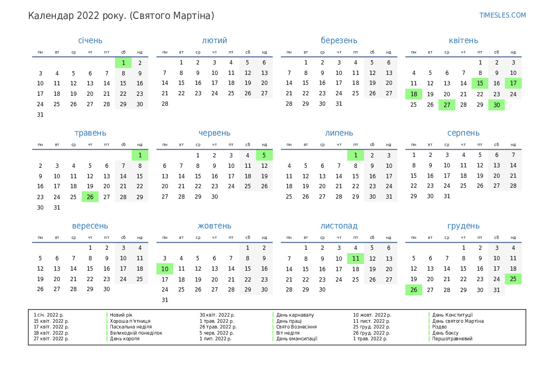
Task: Select the лютий month heading
Action: click(x=215, y=40)
